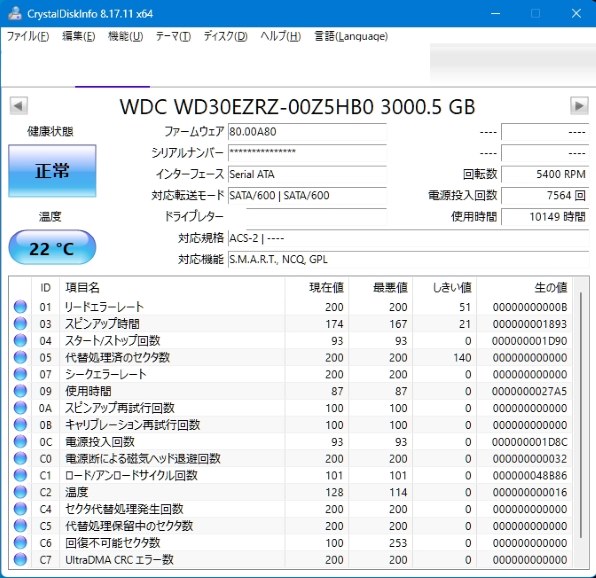Click status orb for 回復不可能セクタ数 row

point(20,543)
